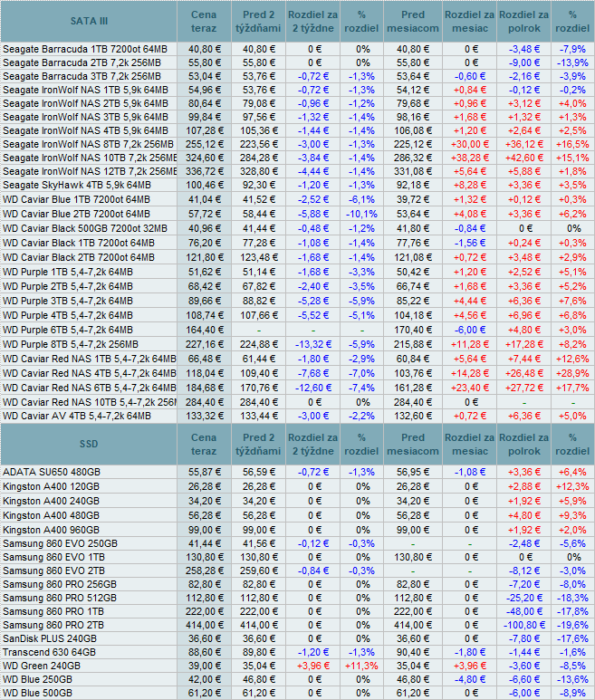Click the +38,28 € monthly difference value
The image size is (595, 700).
pos(470,158)
